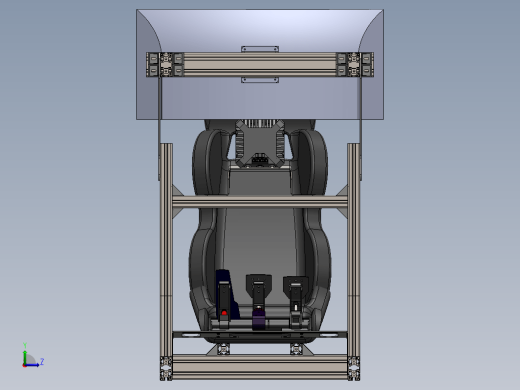Select the right end bracket cluster on monitor beam

pos(355,64)
